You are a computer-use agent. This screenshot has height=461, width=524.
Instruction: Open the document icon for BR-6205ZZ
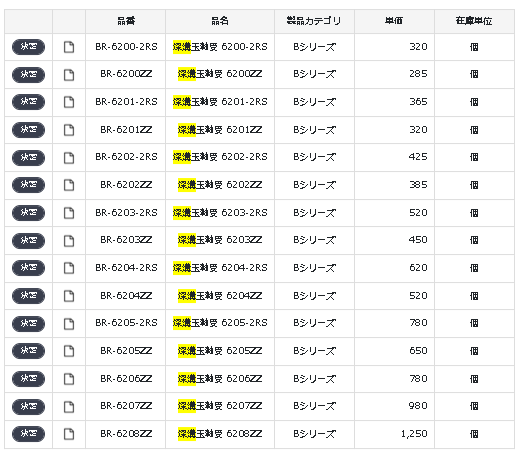(x=69, y=351)
